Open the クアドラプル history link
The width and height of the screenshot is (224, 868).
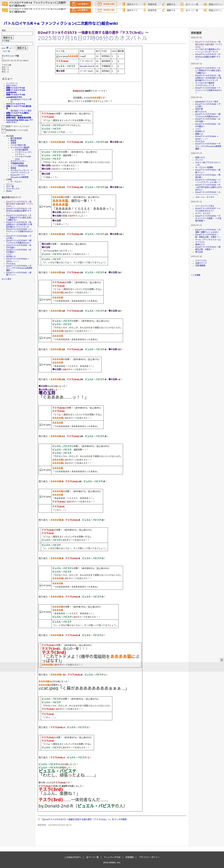(x=201, y=261)
